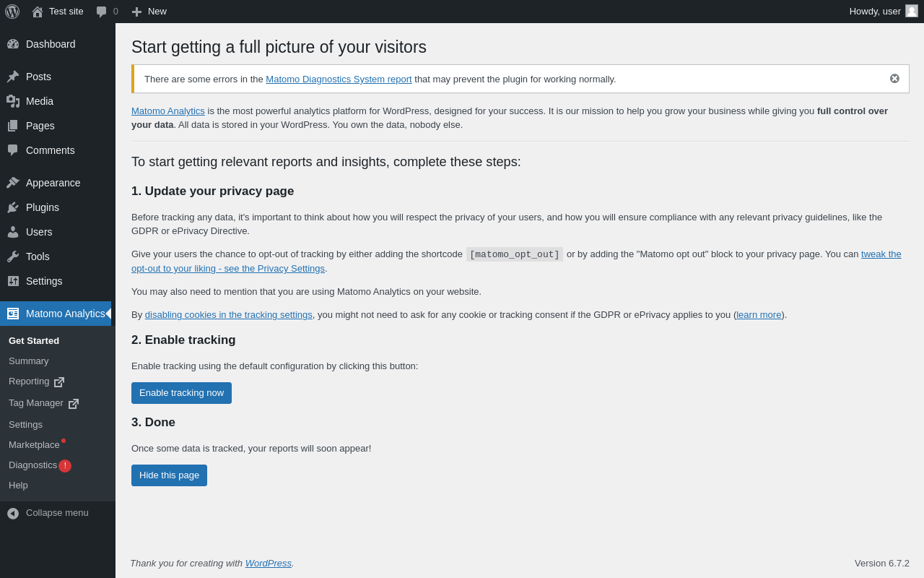The height and width of the screenshot is (578, 924).
Task: Follow the disabling cookies tracking settings link
Action: [228, 315]
